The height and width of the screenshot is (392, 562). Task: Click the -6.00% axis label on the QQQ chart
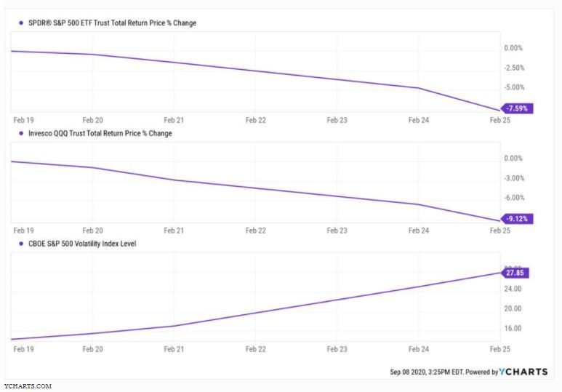514,198
